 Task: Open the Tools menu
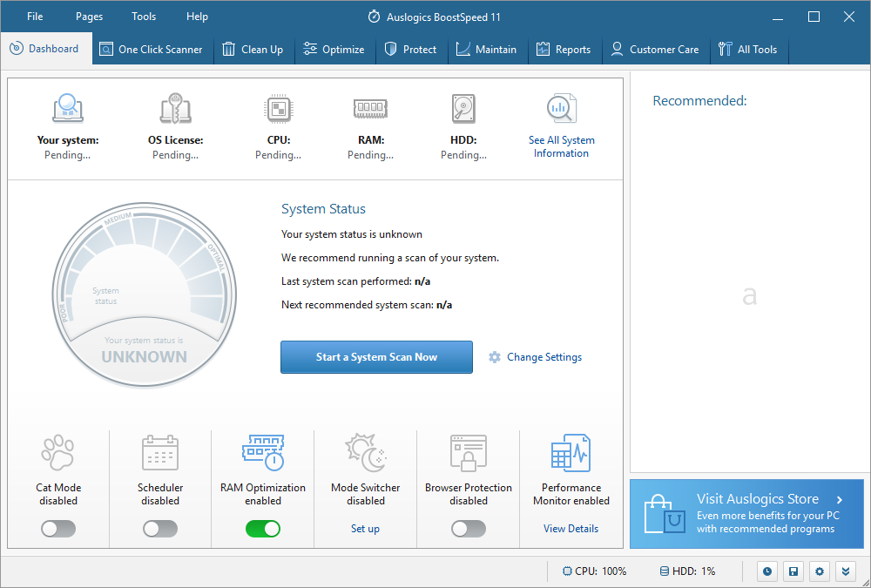pos(144,17)
